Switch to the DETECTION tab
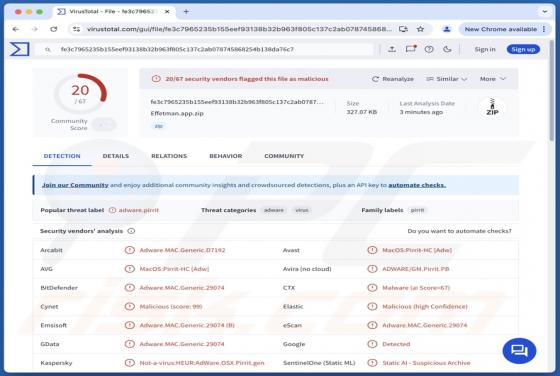Image resolution: width=560 pixels, height=376 pixels. coord(62,156)
